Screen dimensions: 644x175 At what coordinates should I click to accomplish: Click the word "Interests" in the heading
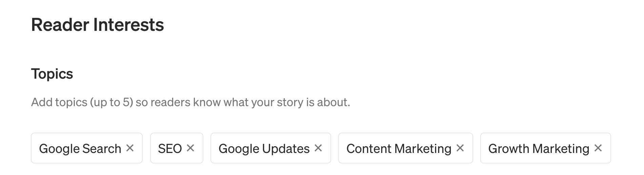128,25
